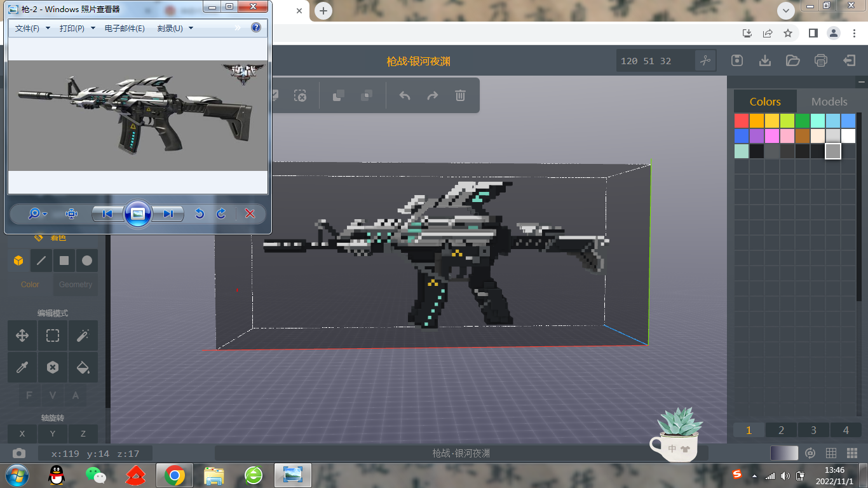This screenshot has width=868, height=488.
Task: Click the second overlapping-squares icon in toolbar
Action: coord(367,95)
